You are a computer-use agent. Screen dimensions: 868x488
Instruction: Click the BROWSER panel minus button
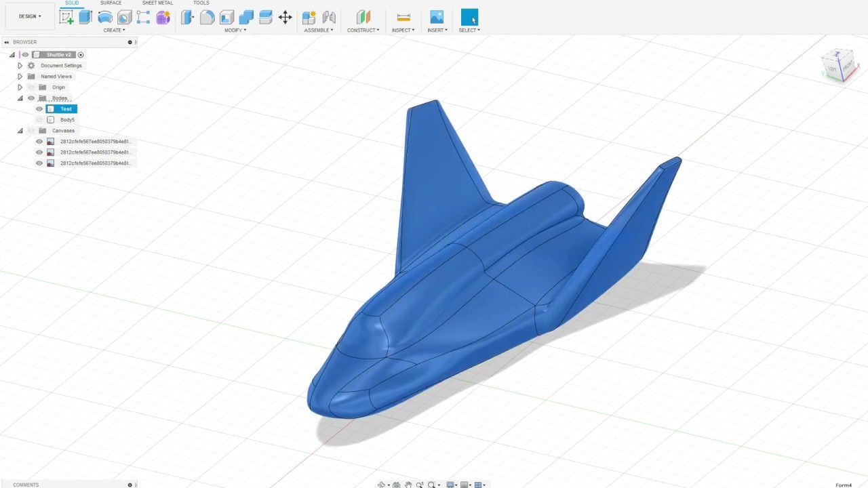pyautogui.click(x=130, y=42)
